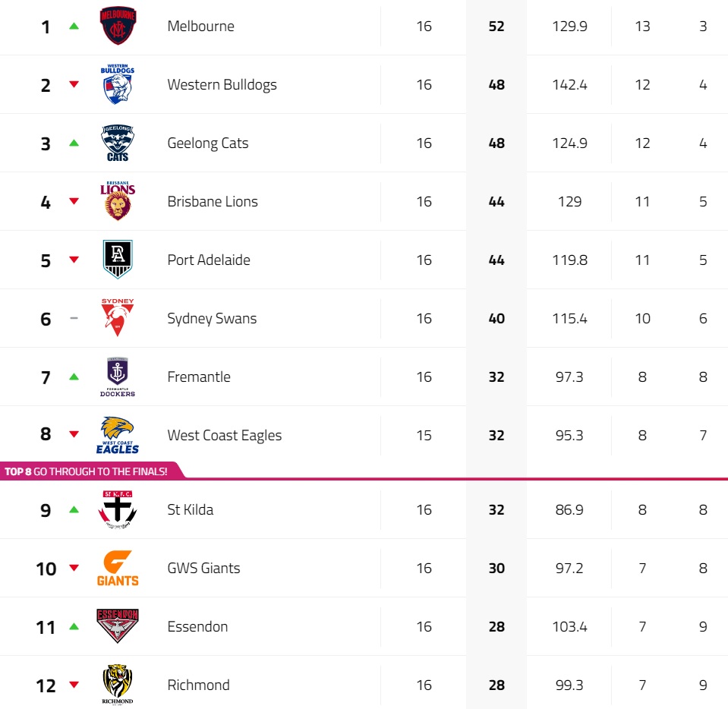Open the Melbourne team name link
Image resolution: width=728 pixels, height=709 pixels.
200,26
